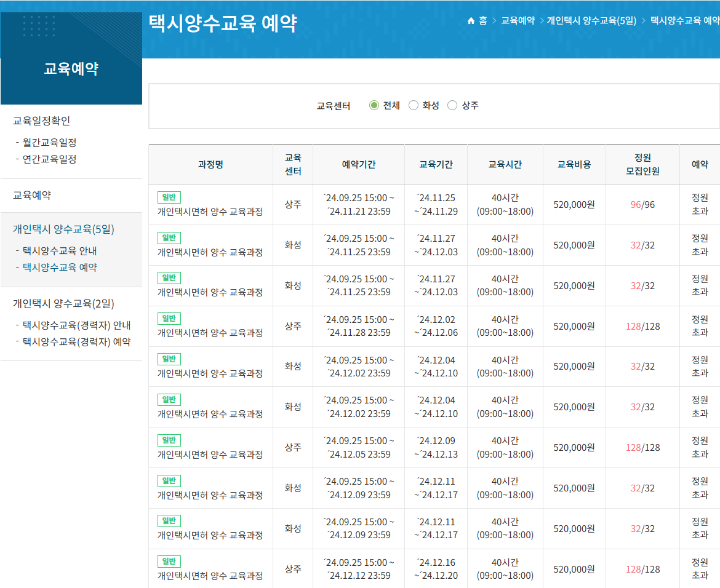Go to 택시양수교육 예약 sidebar link
Image resolution: width=720 pixels, height=588 pixels.
pos(60,267)
